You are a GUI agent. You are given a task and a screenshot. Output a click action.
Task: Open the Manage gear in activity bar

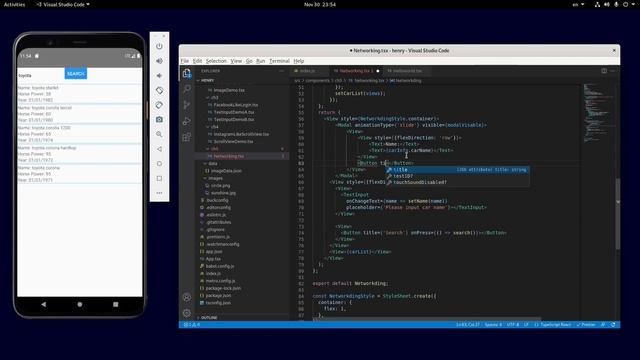187,313
